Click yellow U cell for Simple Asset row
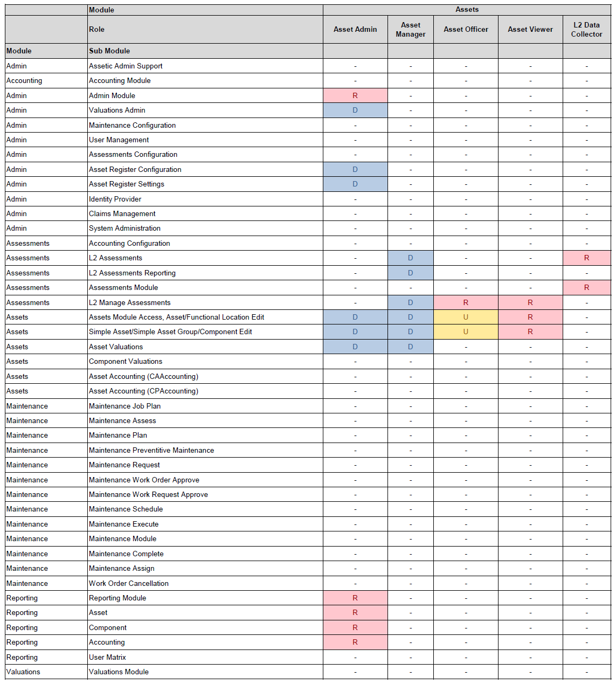The height and width of the screenshot is (684, 616). tap(466, 331)
